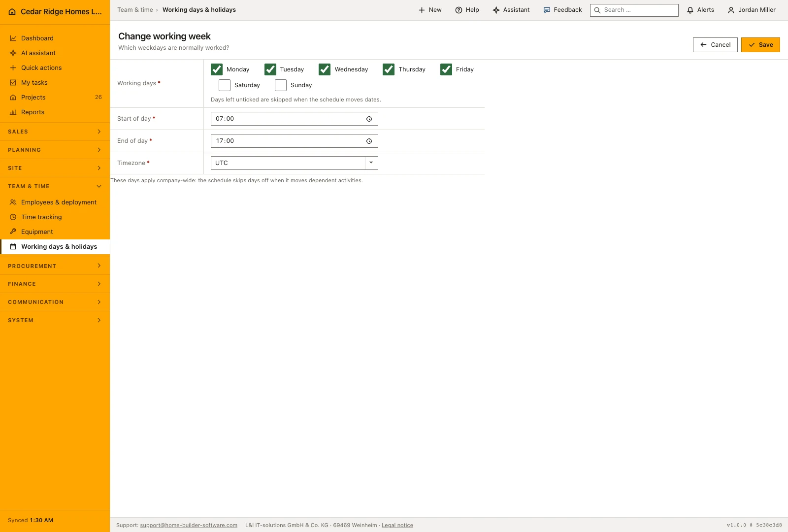Click the Employees & deployment people icon
Viewport: 788px width, 532px height.
[13, 202]
